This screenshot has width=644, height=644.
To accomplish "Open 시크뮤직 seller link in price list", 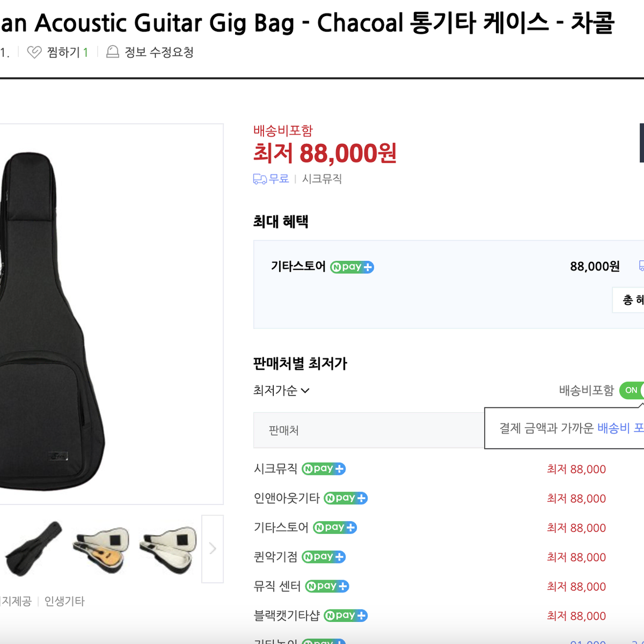I will click(275, 469).
